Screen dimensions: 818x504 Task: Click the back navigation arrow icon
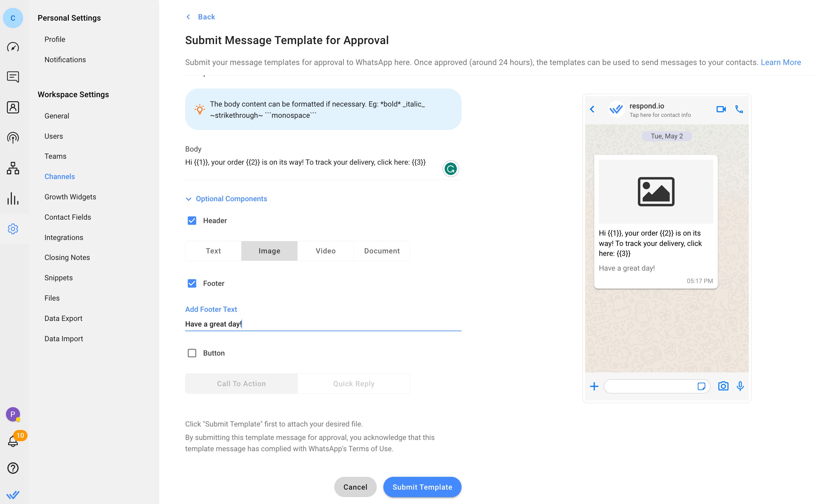coord(188,16)
